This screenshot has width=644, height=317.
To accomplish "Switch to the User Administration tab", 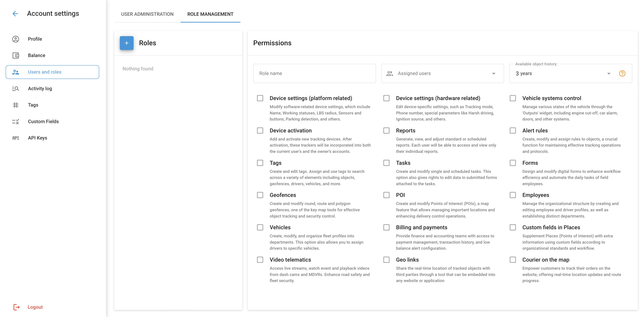I will pyautogui.click(x=147, y=14).
